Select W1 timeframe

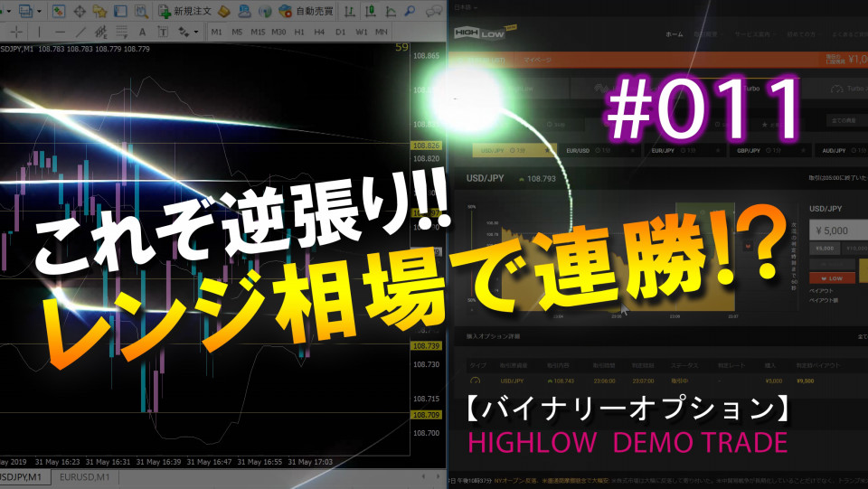(x=362, y=32)
